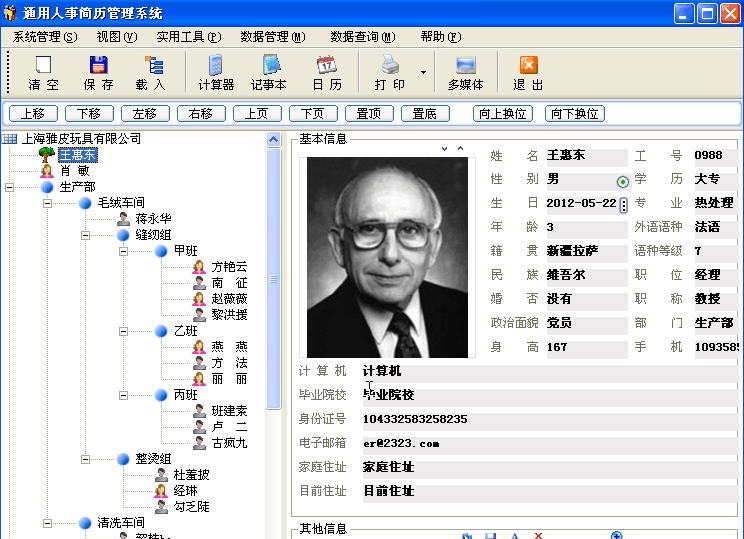This screenshot has width=744, height=539.
Task: Collapse the 生产部 tree node
Action: point(9,187)
